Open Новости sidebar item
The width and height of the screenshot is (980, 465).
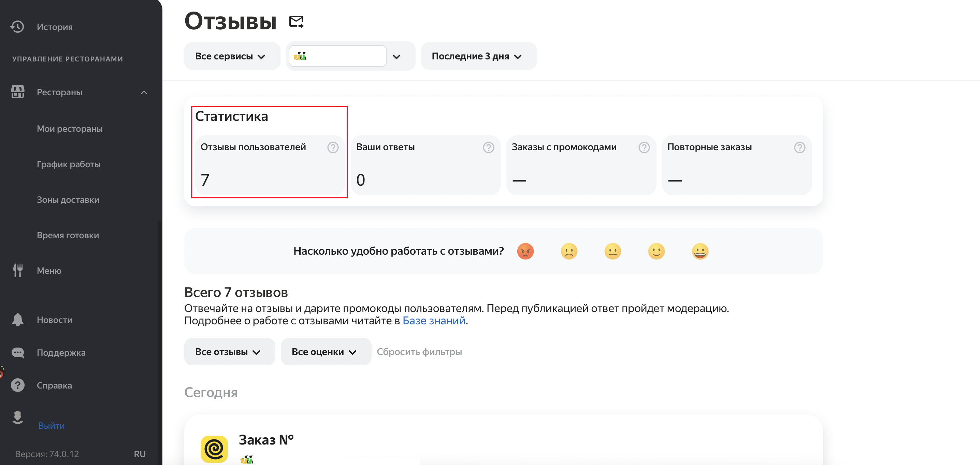54,320
